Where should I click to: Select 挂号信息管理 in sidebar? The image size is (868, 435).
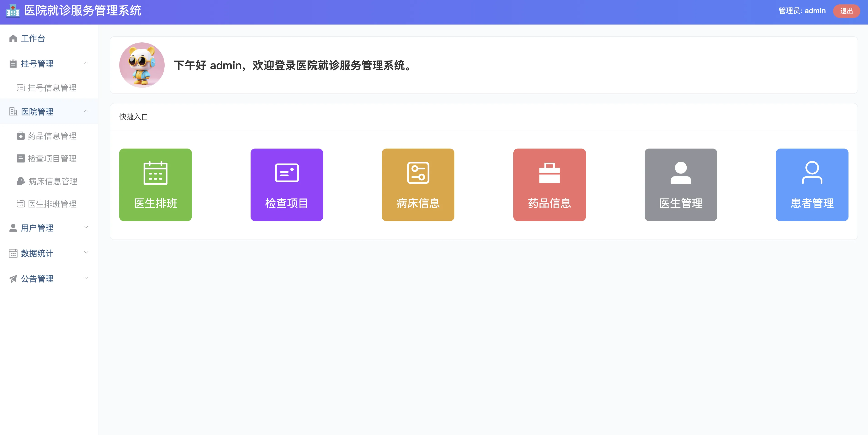52,88
